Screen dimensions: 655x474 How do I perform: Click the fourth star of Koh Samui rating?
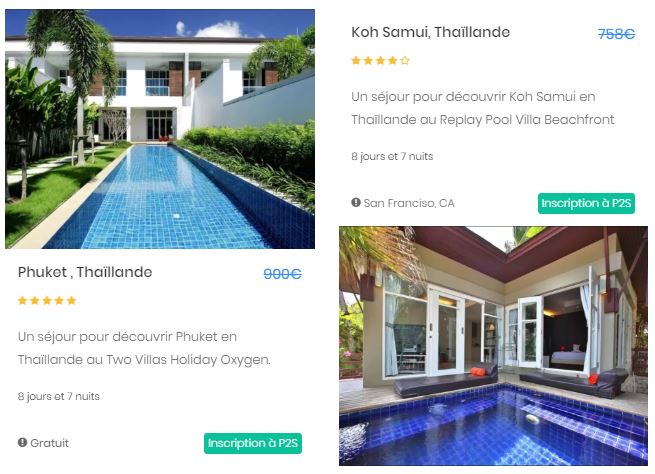pyautogui.click(x=392, y=61)
